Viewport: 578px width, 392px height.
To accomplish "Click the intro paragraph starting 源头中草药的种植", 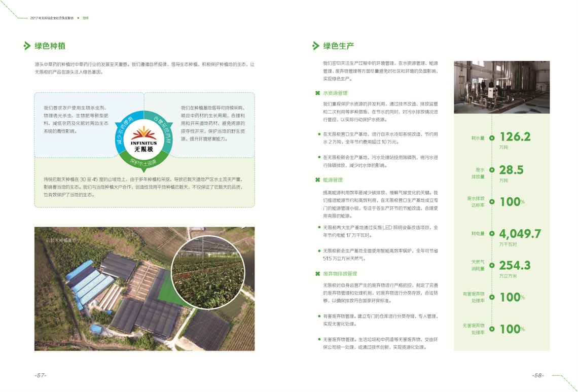I will pyautogui.click(x=144, y=68).
